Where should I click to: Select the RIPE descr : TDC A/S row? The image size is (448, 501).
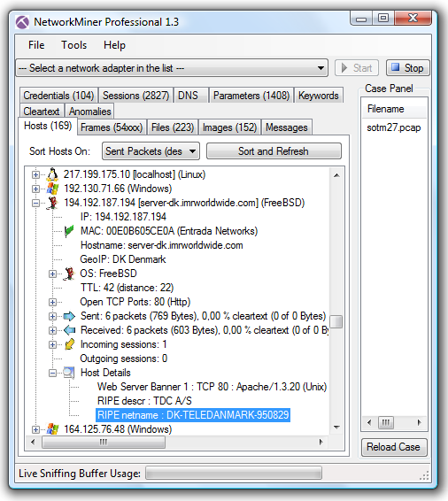coord(144,401)
